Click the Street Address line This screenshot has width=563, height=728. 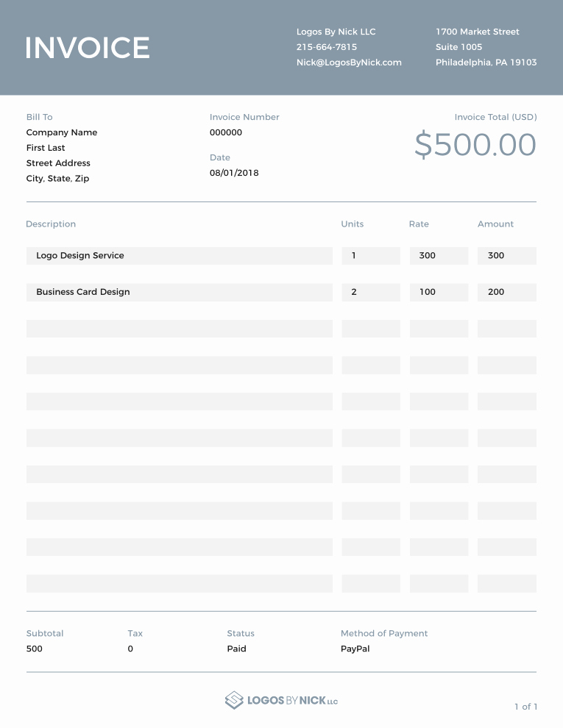[x=58, y=163]
